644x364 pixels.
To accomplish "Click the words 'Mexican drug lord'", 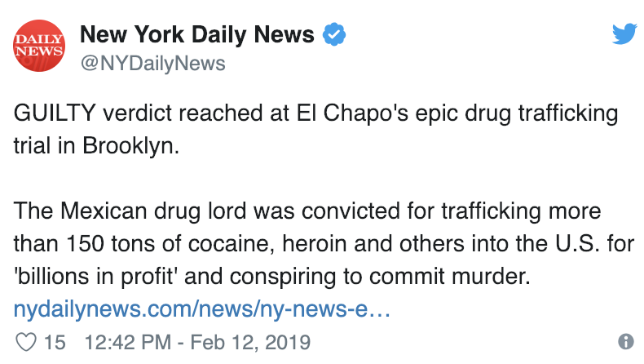I will pyautogui.click(x=152, y=211).
